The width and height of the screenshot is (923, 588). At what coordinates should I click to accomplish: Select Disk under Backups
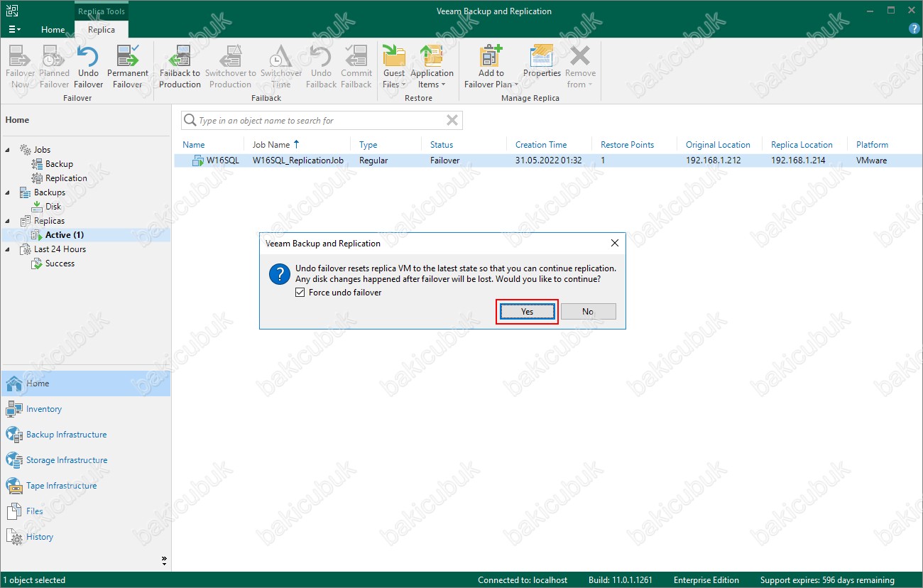(x=53, y=207)
